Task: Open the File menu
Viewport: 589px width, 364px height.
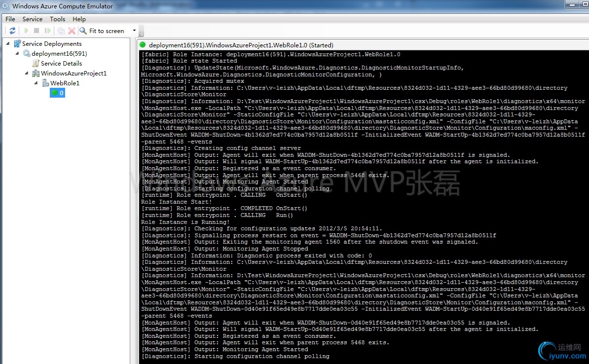Action: point(10,19)
